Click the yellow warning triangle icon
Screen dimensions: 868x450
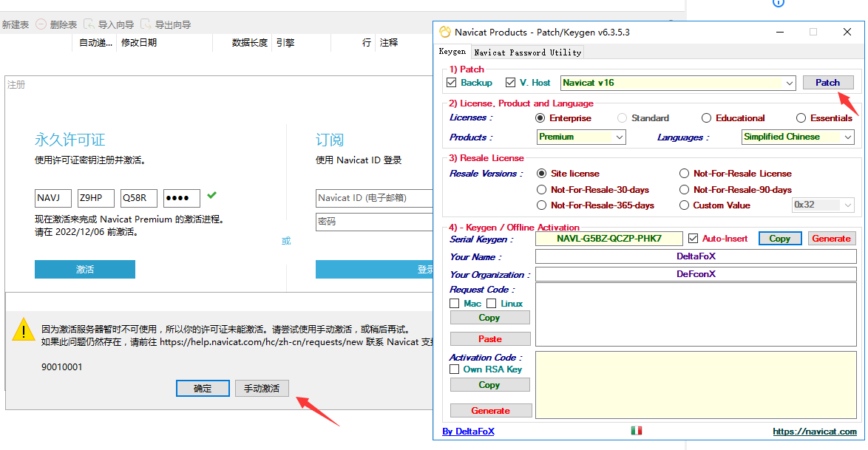23,330
